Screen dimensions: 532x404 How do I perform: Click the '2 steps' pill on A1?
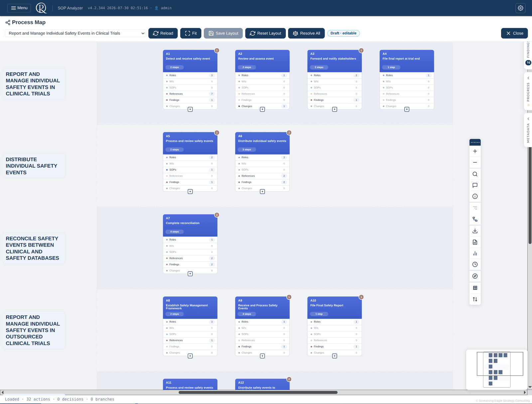click(x=175, y=67)
